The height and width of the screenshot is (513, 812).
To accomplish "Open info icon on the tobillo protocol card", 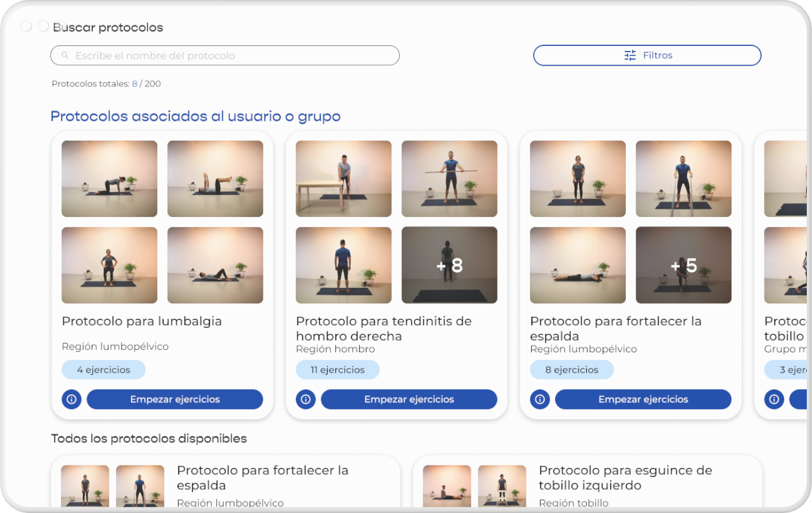I will coord(774,399).
